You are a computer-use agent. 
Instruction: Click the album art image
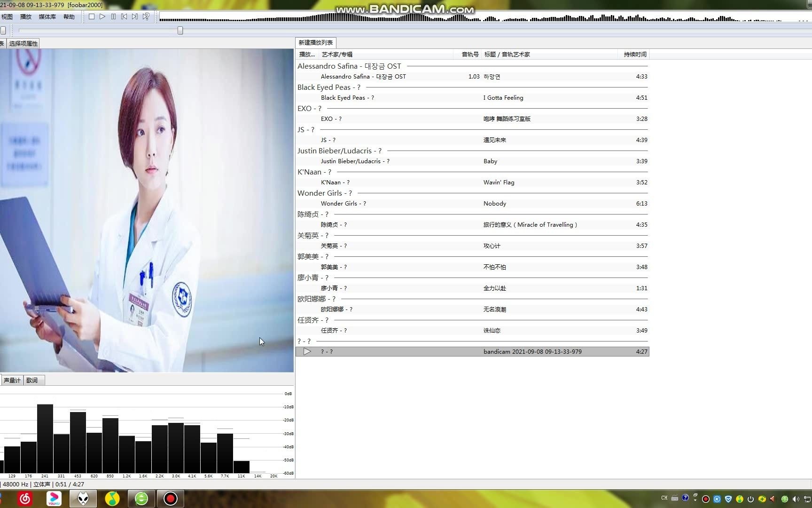coord(147,210)
